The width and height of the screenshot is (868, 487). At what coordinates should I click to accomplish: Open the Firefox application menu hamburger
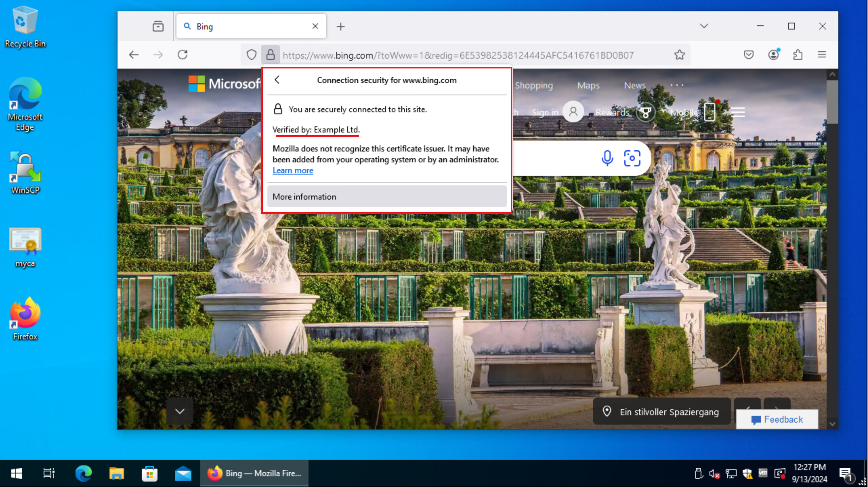click(x=822, y=55)
